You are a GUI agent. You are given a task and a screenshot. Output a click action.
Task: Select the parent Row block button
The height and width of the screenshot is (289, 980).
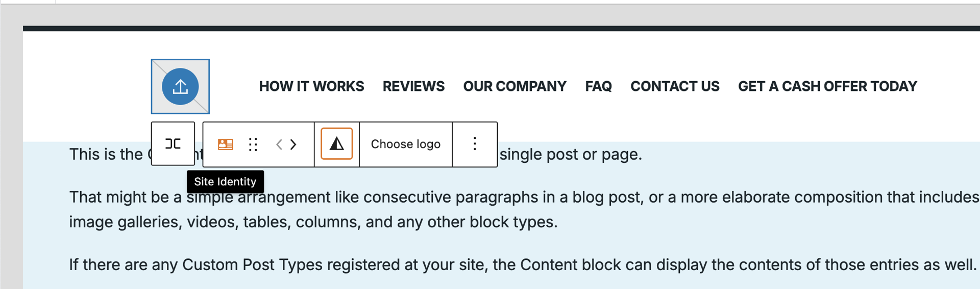click(x=173, y=144)
